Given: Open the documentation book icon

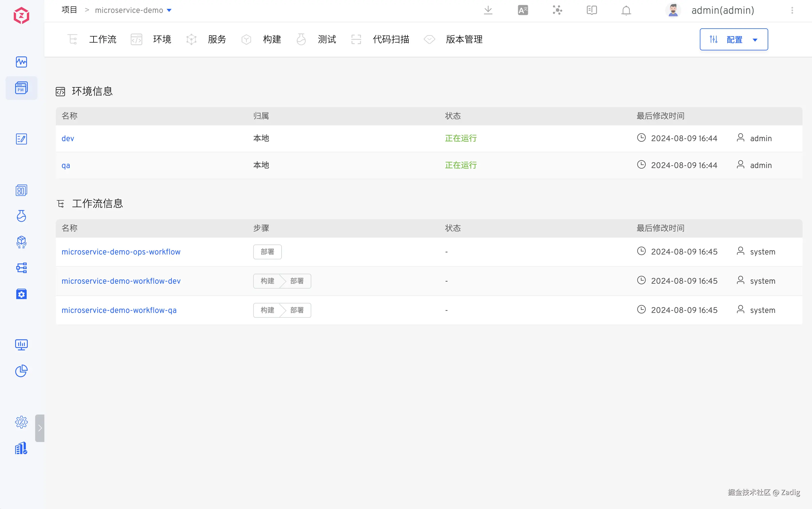Looking at the screenshot, I should 591,10.
